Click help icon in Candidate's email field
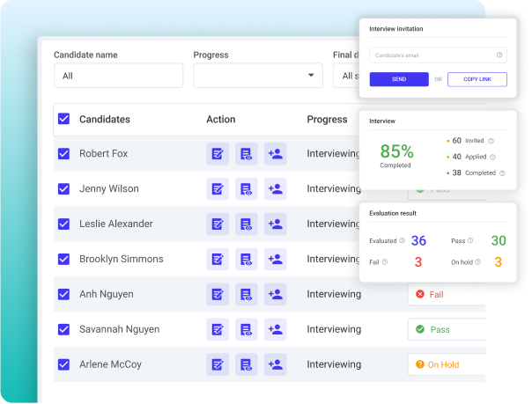 pyautogui.click(x=499, y=55)
